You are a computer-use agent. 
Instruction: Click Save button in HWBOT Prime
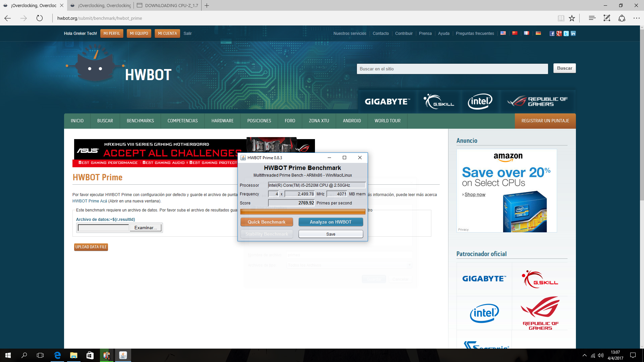pos(331,234)
